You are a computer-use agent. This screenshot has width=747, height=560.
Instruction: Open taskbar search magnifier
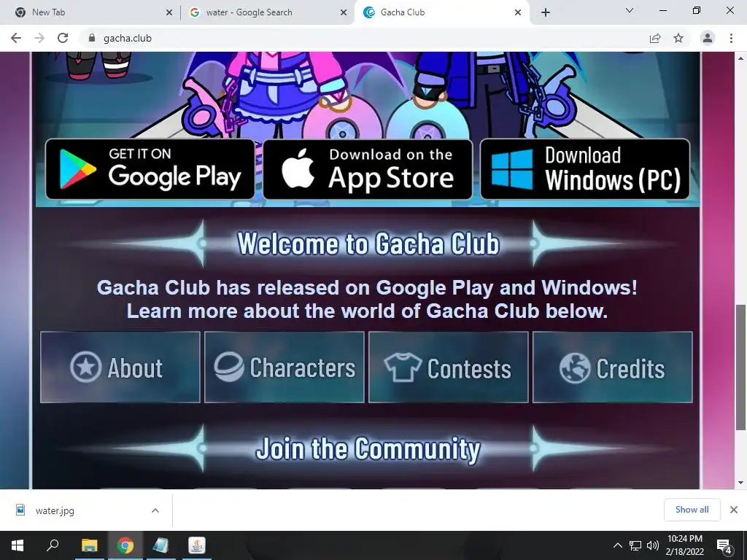tap(53, 545)
